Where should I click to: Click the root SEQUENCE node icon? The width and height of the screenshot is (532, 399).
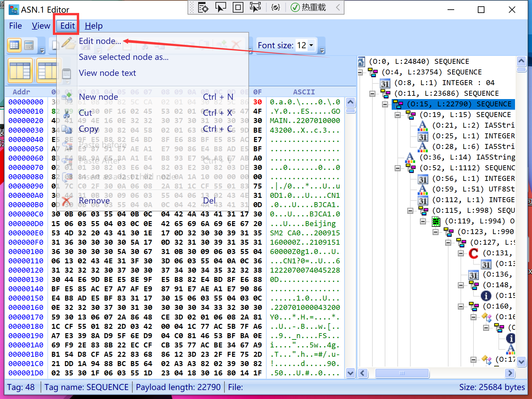[361, 62]
